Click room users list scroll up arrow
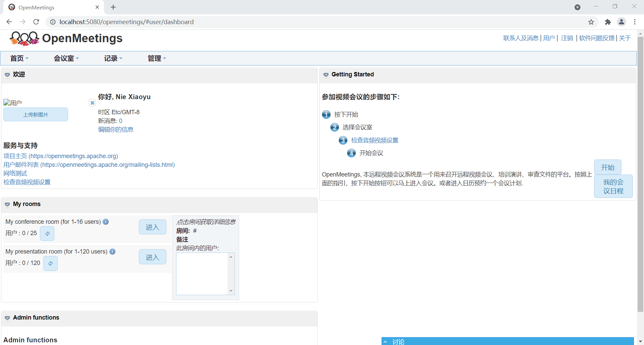644x345 pixels. [231, 257]
